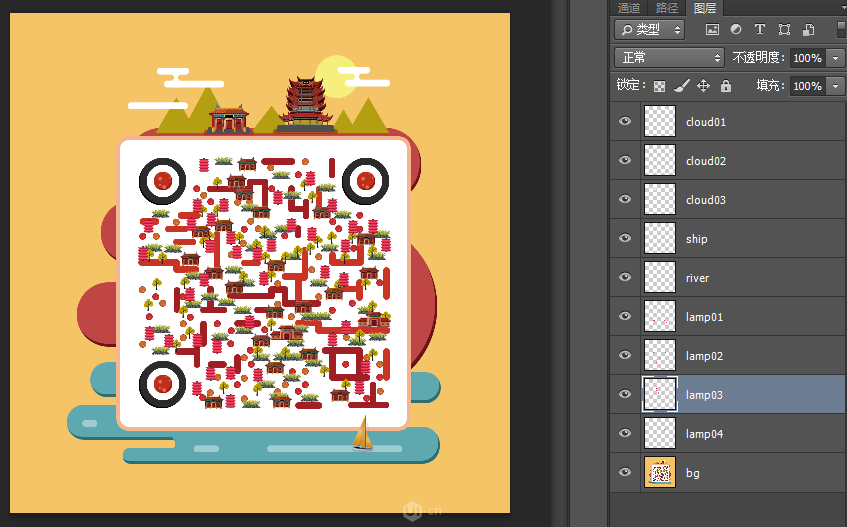Click the lamp01 layer name
Screen dimensions: 847x527
[x=704, y=317]
